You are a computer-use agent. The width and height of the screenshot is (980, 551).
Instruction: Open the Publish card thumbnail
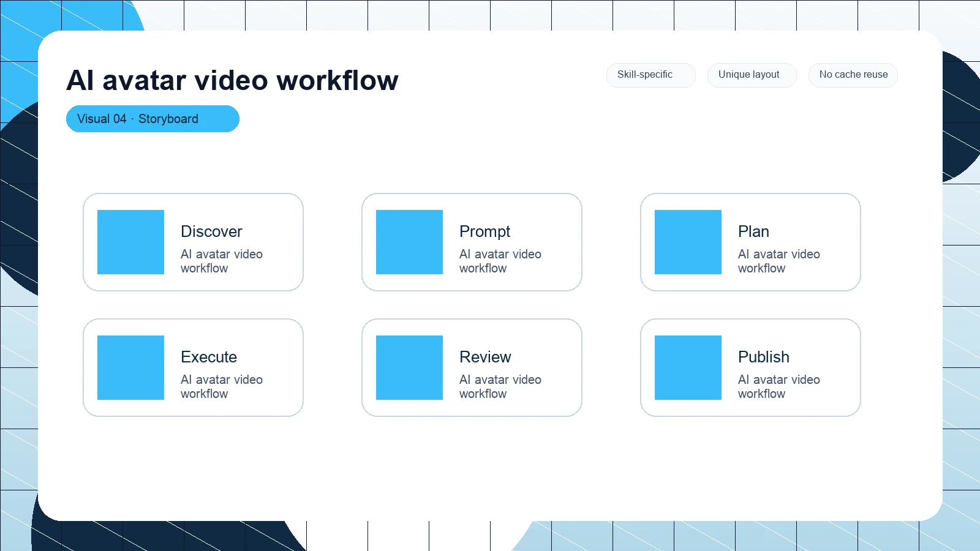click(x=688, y=367)
